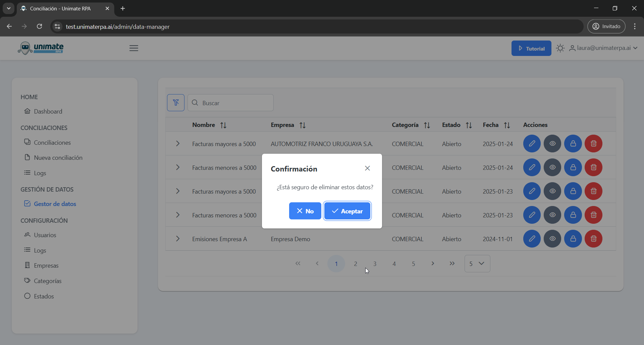Screen dimensions: 644x345
Task: Open Nueva conciliación in sidebar
Action: point(53,157)
